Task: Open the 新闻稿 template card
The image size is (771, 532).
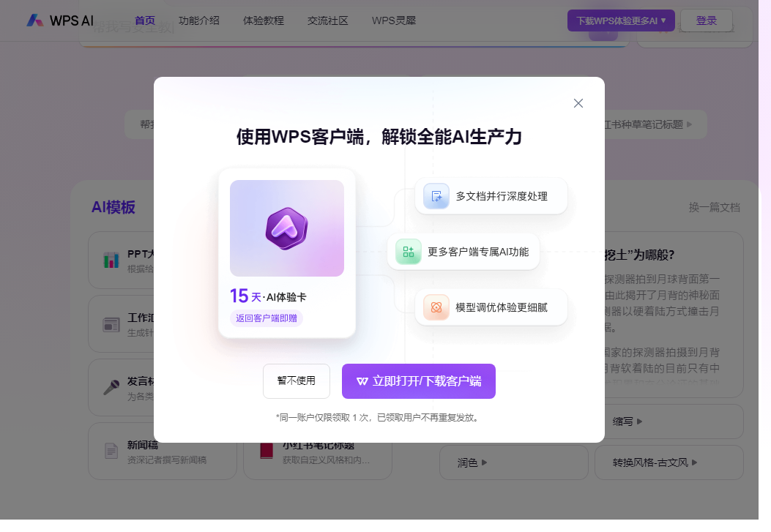Action: (163, 451)
